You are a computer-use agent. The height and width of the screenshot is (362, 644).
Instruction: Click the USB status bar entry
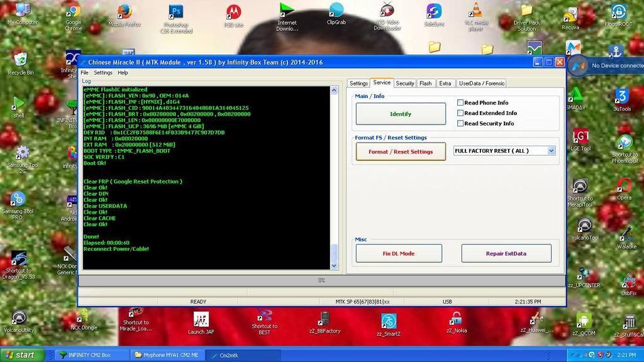[447, 302]
